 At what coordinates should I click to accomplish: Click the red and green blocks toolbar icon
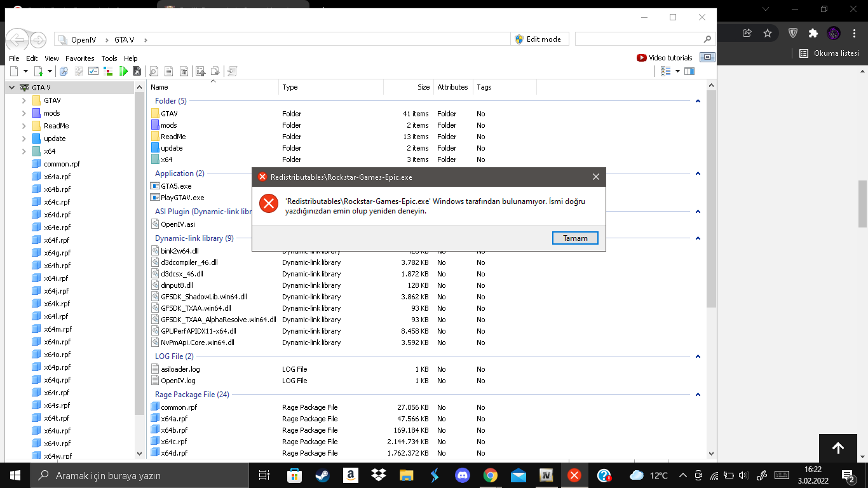tap(108, 71)
